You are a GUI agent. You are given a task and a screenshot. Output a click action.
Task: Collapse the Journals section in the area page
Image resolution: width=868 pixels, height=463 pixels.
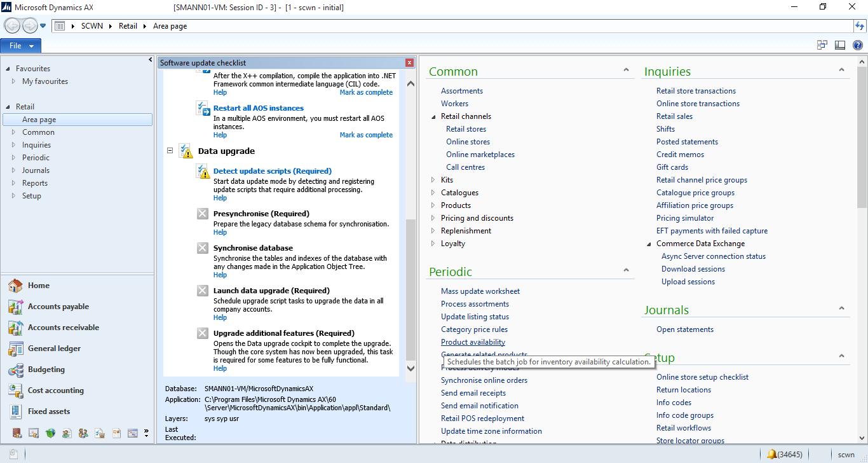pyautogui.click(x=841, y=308)
